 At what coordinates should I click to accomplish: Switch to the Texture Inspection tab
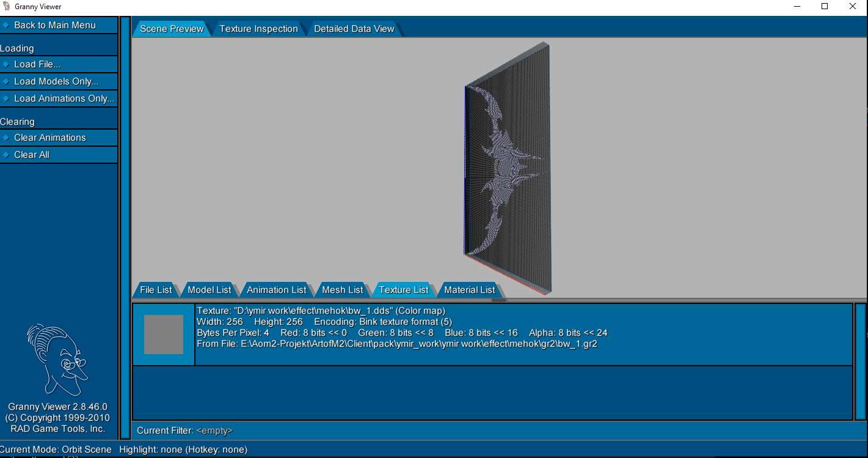pos(258,29)
